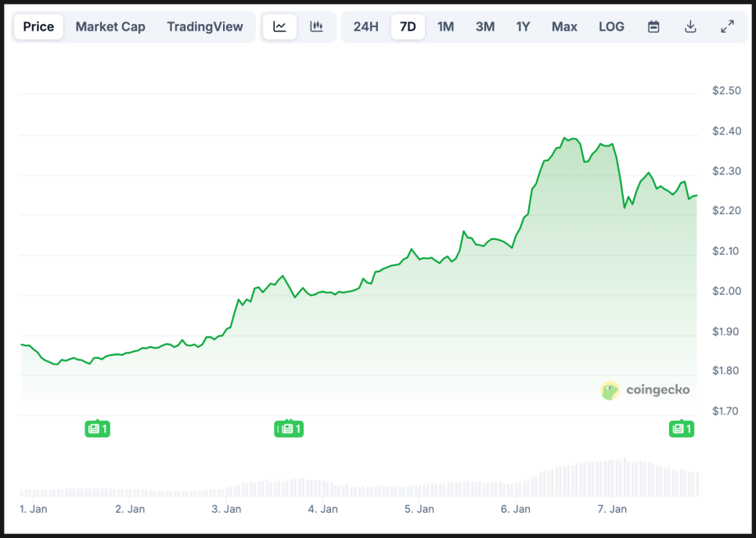Open news marker near 1. Jan
Screen dimensions: 756x538
97,429
